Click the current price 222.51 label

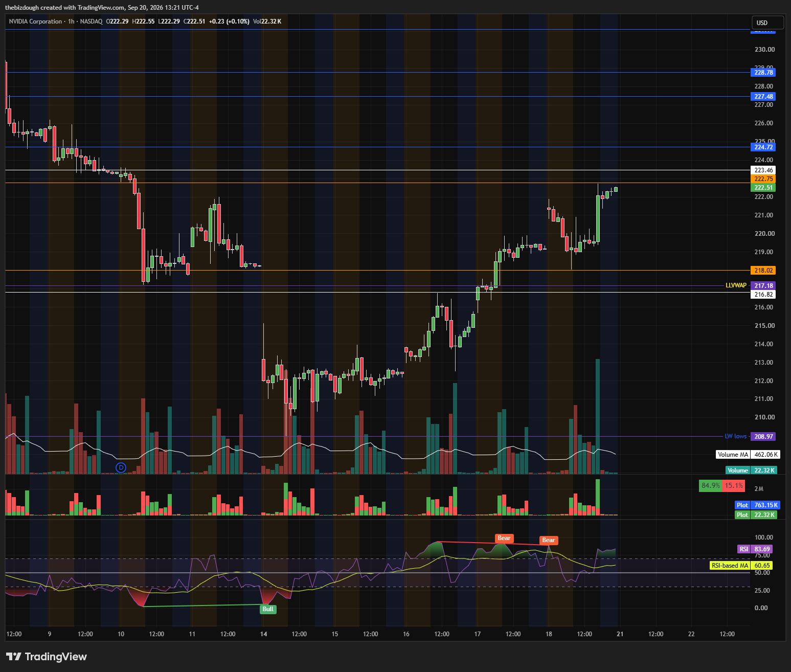coord(763,188)
